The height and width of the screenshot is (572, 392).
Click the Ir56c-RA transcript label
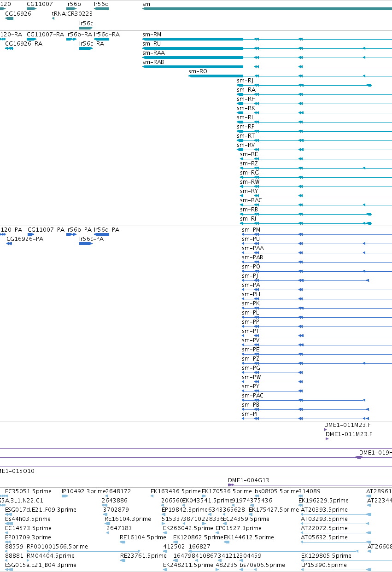pyautogui.click(x=92, y=44)
